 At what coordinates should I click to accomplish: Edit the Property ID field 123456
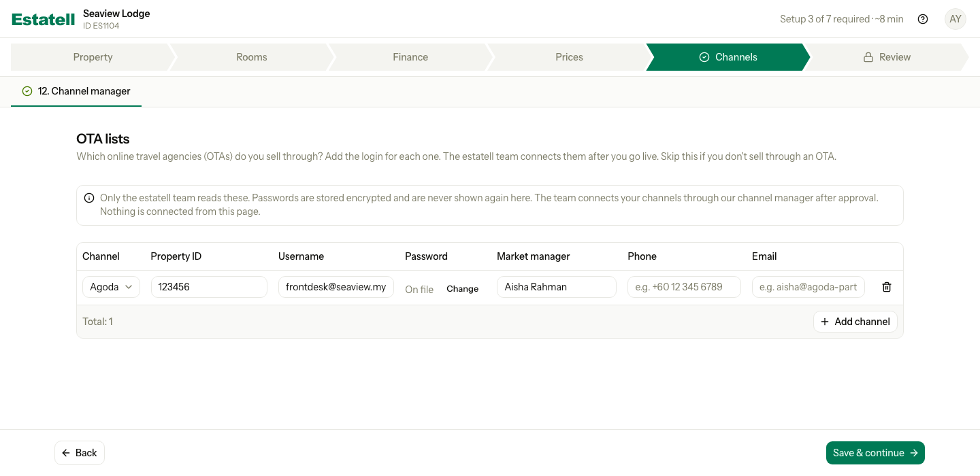point(209,287)
